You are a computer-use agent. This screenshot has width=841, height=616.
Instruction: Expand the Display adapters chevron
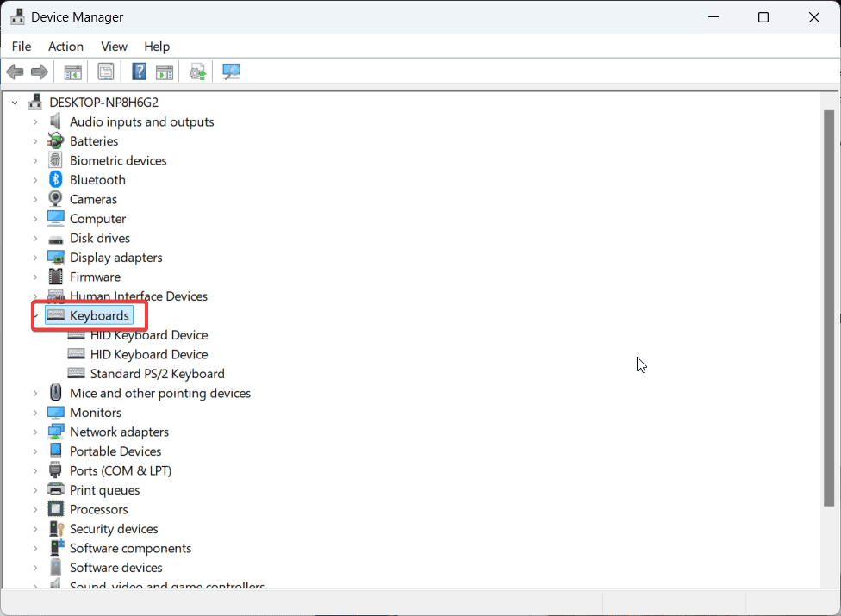pos(35,258)
